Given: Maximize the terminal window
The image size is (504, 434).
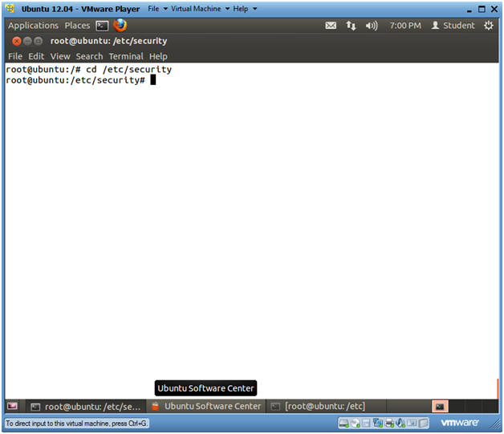Looking at the screenshot, I should [x=39, y=41].
